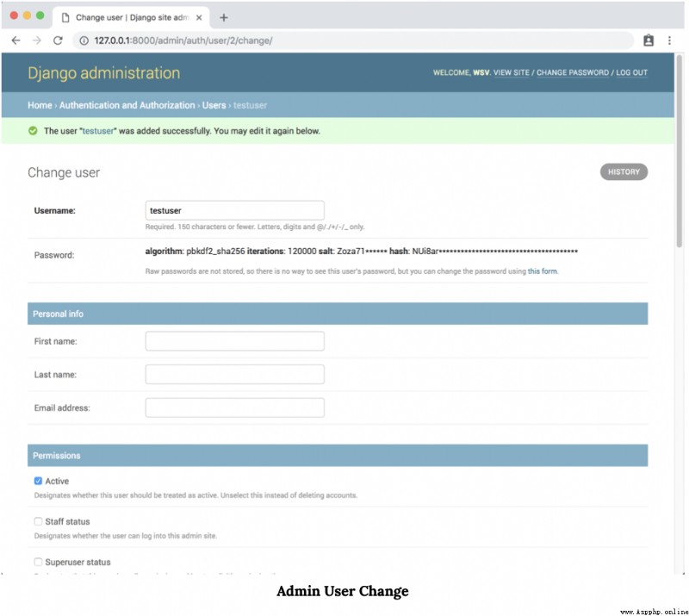
Task: Click the browser forward arrow
Action: (37, 40)
